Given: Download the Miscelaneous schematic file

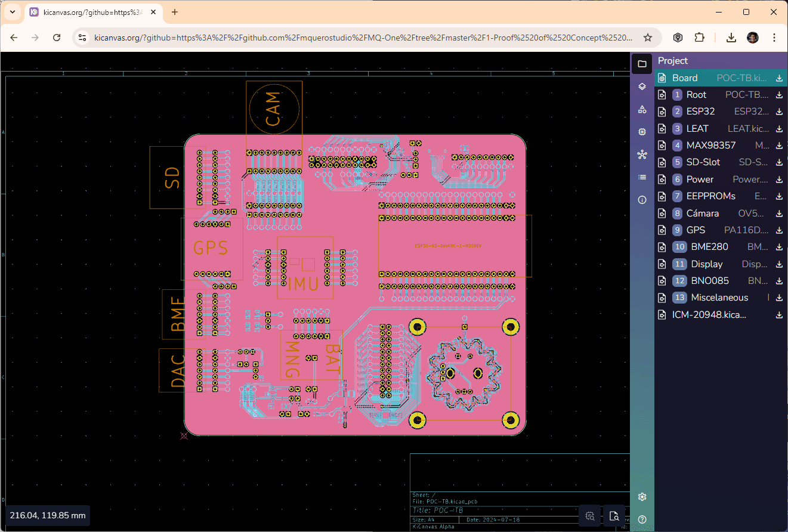Looking at the screenshot, I should point(779,298).
